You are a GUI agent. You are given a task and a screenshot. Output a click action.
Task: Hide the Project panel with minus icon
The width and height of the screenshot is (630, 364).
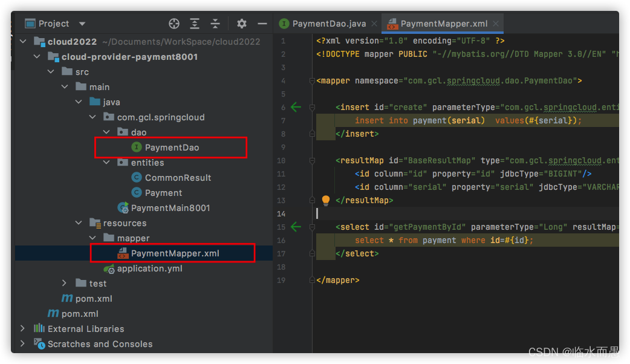click(262, 24)
